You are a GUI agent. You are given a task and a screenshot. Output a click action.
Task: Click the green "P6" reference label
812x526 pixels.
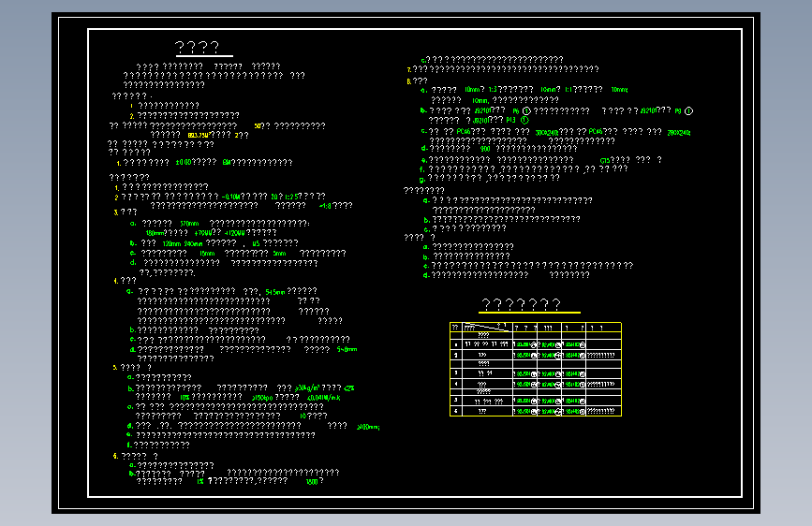[x=516, y=111]
